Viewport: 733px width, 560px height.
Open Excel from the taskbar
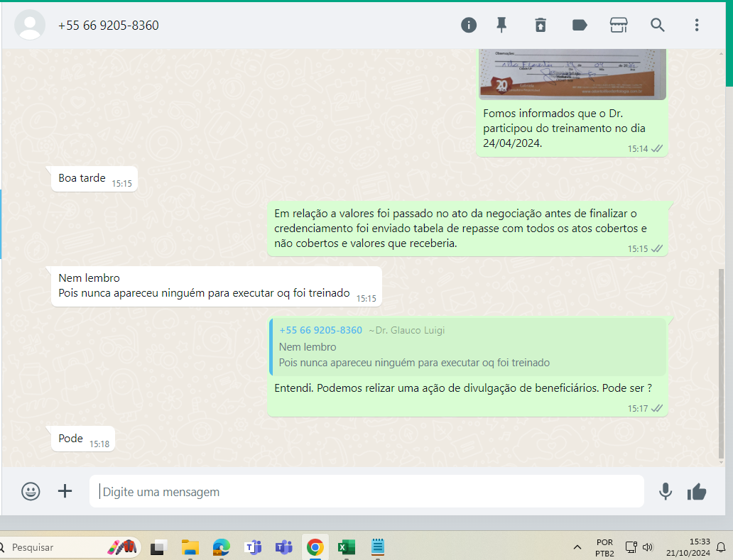coord(346,547)
